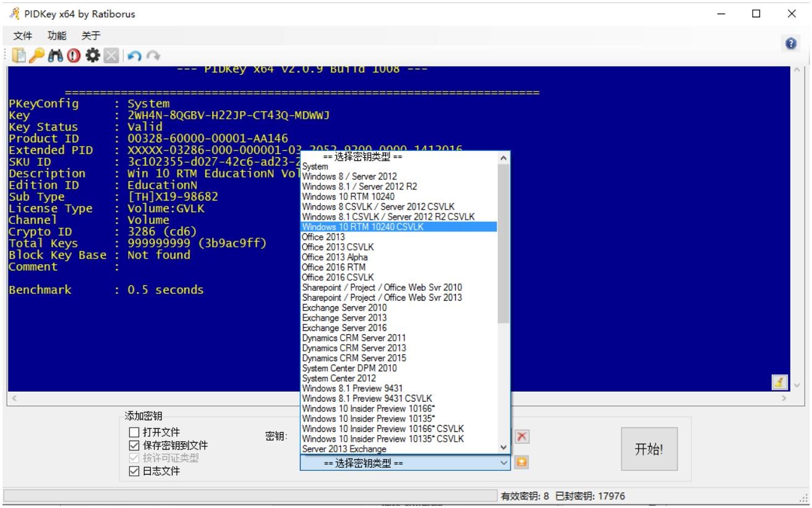Image resolution: width=812 pixels, height=508 pixels.
Task: Click the 开始! button
Action: pos(649,449)
